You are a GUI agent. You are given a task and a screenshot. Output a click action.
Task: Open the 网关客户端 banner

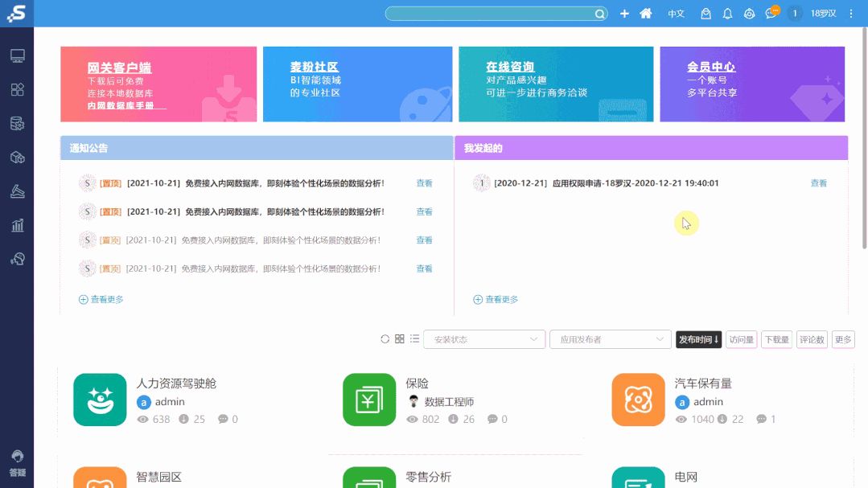coord(158,84)
